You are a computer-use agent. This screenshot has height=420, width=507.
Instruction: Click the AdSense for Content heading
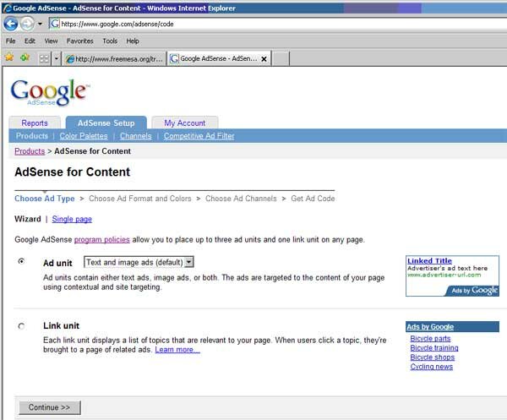click(73, 172)
